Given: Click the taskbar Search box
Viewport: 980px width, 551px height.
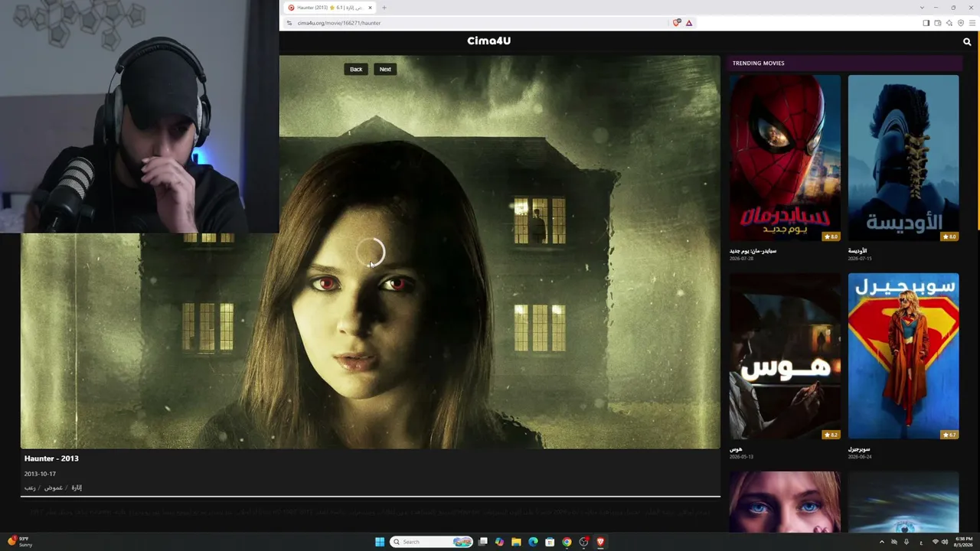Looking at the screenshot, I should click(x=431, y=542).
